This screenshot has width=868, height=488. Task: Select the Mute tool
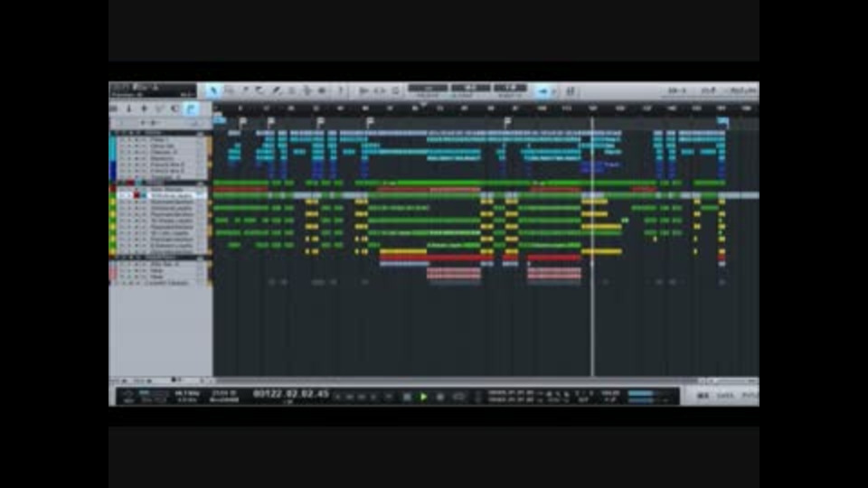pos(290,91)
